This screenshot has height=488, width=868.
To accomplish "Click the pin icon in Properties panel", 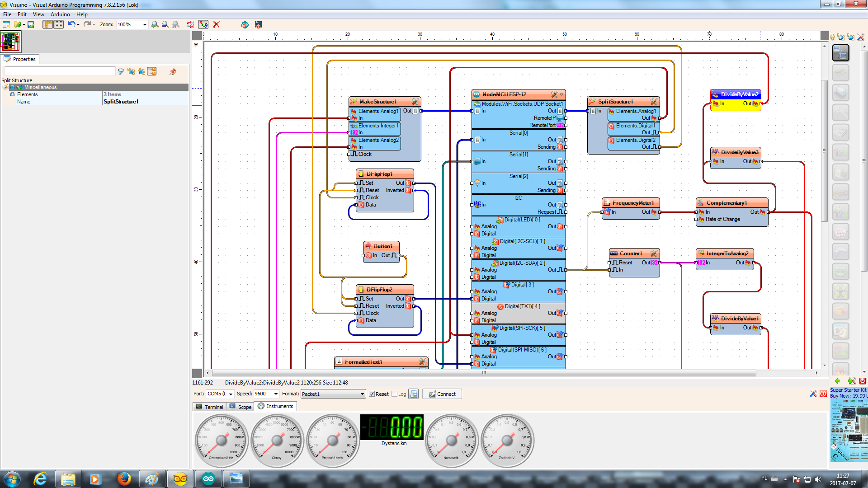I will click(x=173, y=71).
